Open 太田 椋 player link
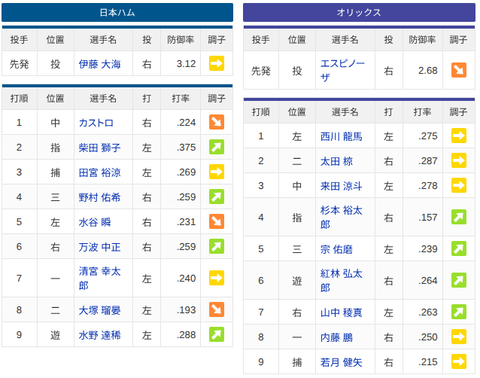This screenshot has height=378, width=480. (336, 161)
